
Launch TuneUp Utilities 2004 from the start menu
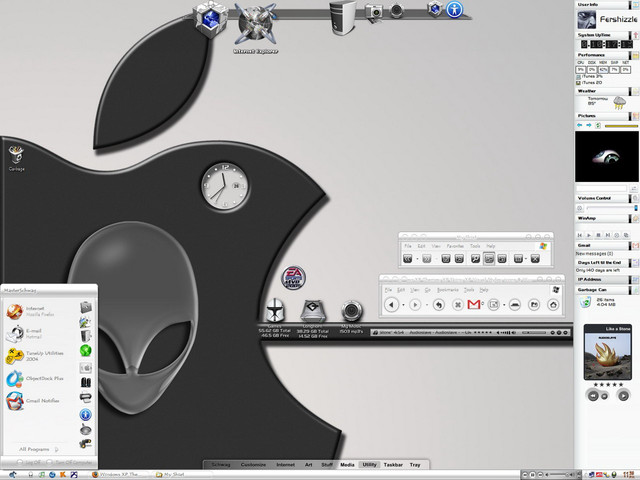coord(35,356)
